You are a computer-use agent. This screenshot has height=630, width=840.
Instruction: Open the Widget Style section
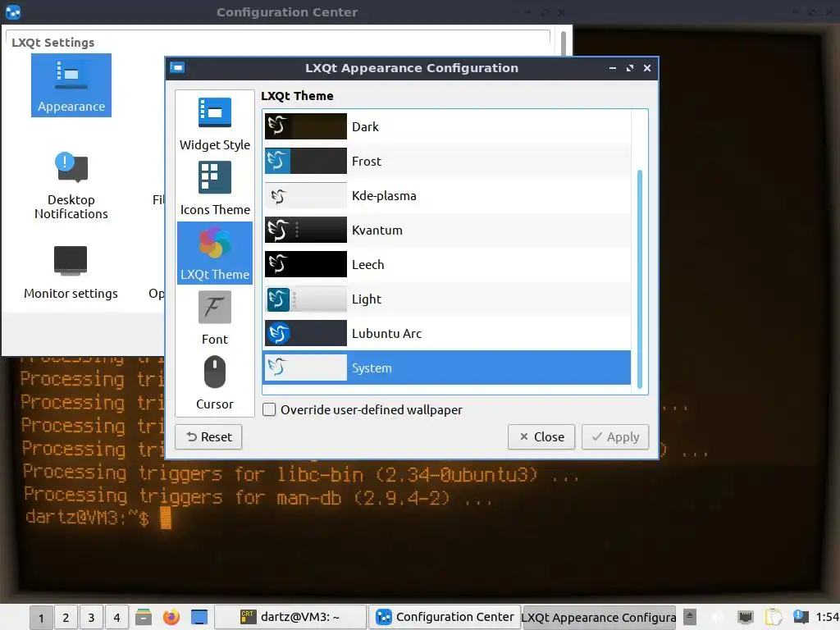tap(215, 125)
